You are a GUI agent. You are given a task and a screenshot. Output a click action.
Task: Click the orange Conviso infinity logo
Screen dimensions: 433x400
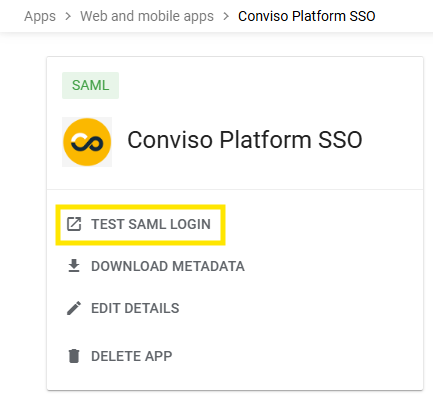[x=87, y=142]
